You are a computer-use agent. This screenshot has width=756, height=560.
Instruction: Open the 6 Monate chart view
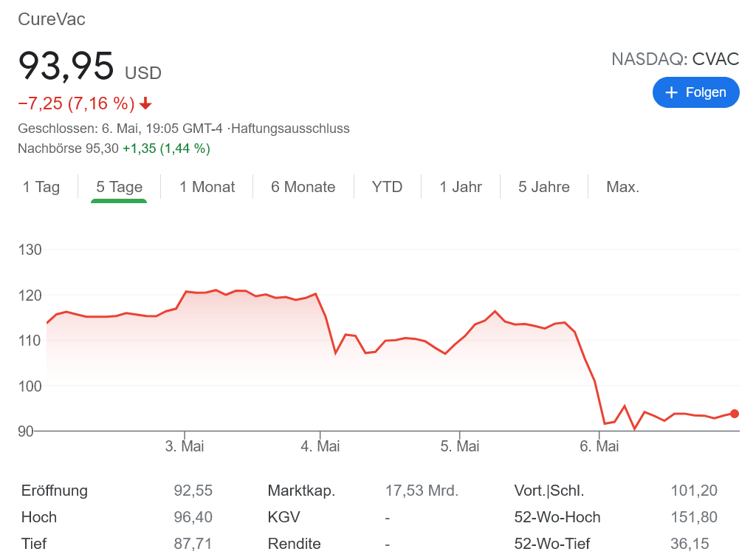pyautogui.click(x=303, y=187)
